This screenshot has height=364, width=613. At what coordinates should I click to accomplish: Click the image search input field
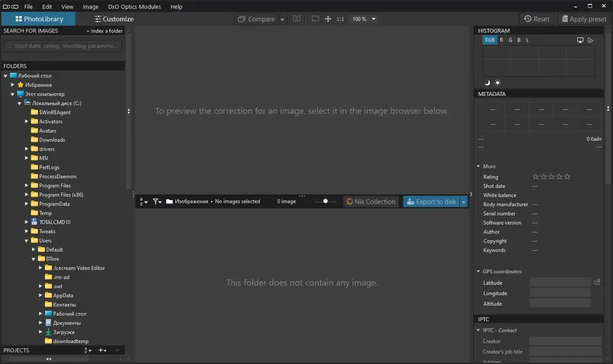coord(63,46)
